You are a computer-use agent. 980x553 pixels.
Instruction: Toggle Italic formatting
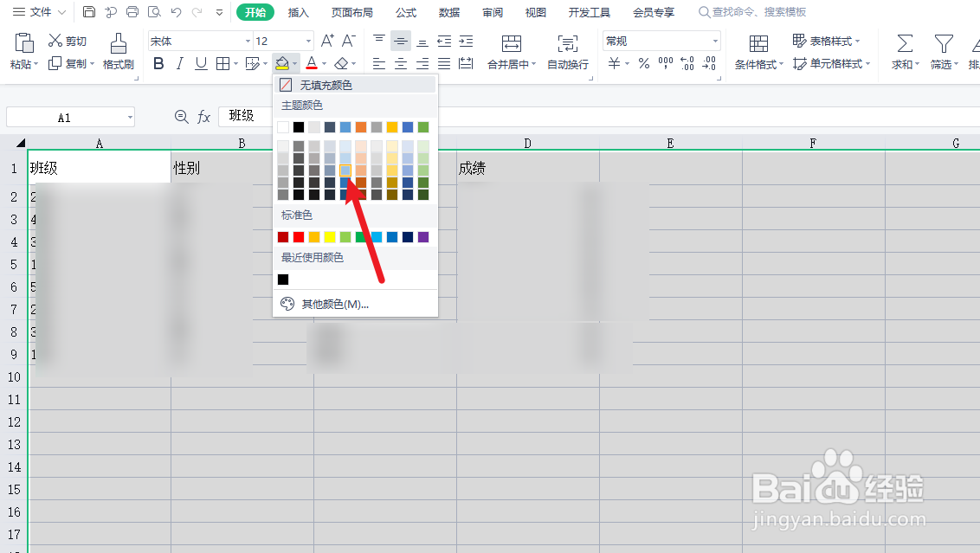click(180, 63)
